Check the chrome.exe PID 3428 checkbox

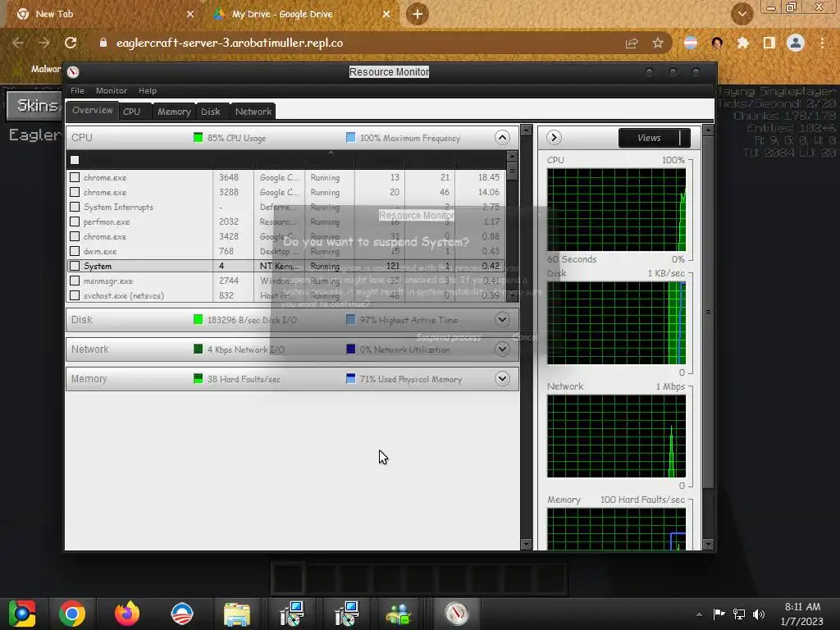(75, 236)
